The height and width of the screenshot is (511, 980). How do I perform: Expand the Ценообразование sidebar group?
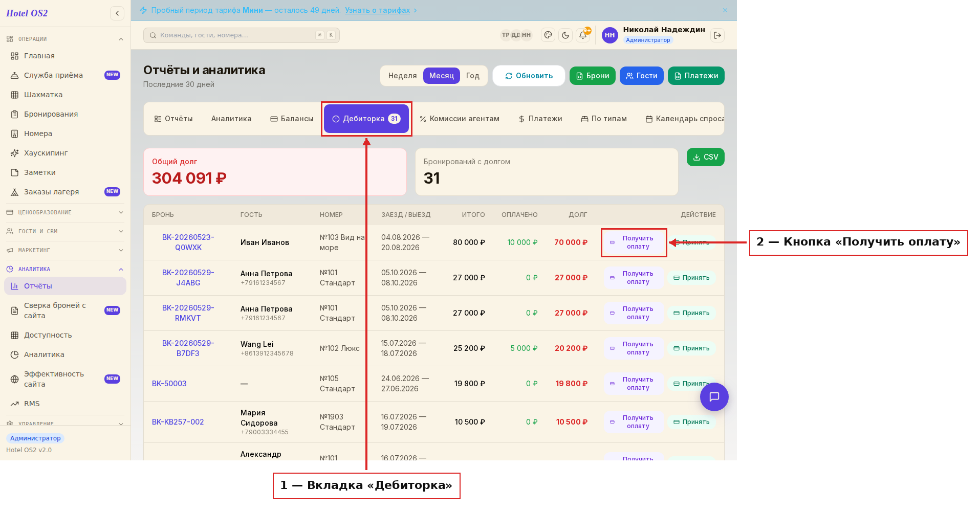(x=65, y=212)
